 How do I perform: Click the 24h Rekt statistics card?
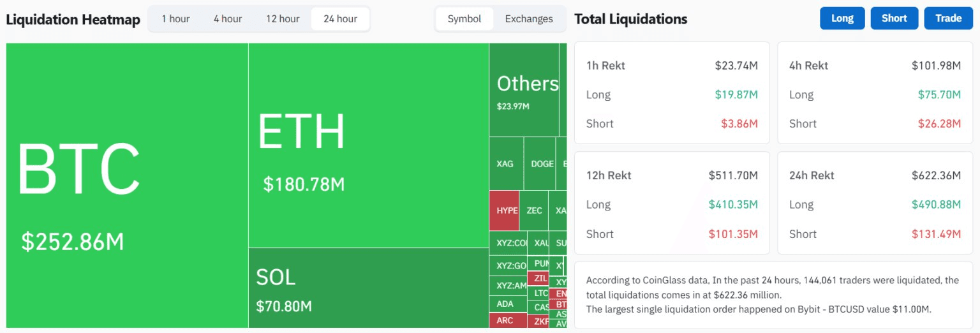(875, 204)
